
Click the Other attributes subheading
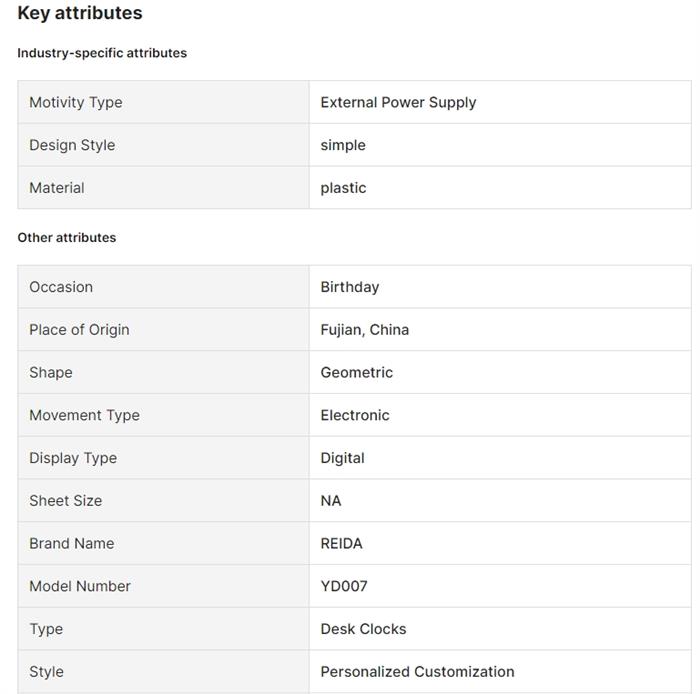pos(67,238)
